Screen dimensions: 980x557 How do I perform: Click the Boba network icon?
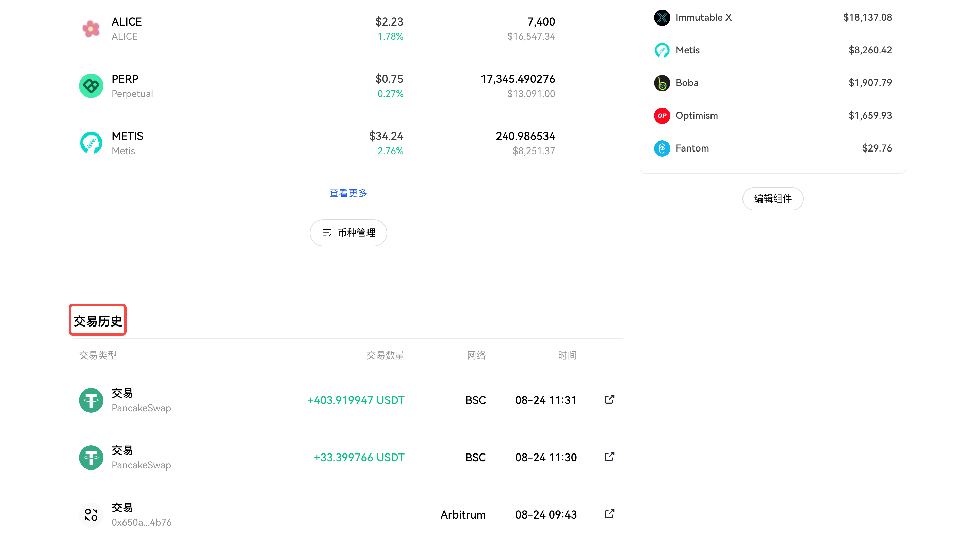pos(661,83)
